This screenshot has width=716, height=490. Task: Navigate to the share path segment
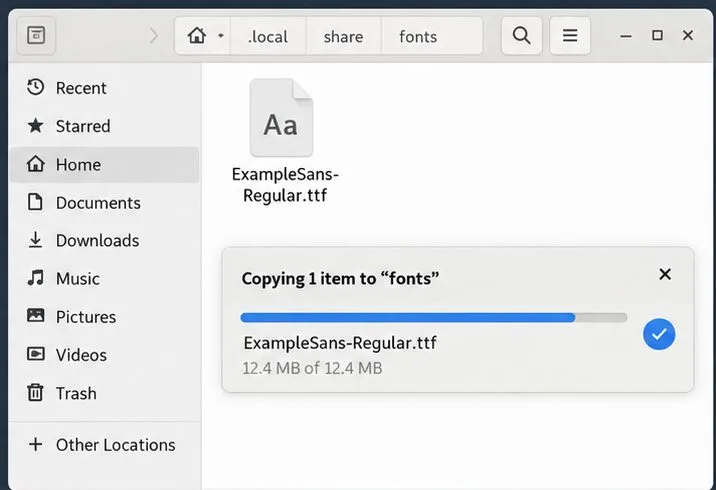click(x=343, y=36)
